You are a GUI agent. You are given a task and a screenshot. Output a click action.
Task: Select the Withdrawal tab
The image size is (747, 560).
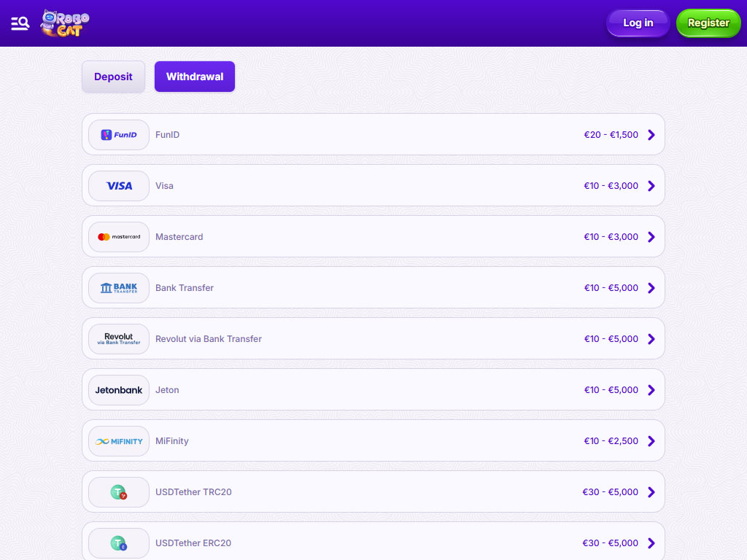[195, 77]
